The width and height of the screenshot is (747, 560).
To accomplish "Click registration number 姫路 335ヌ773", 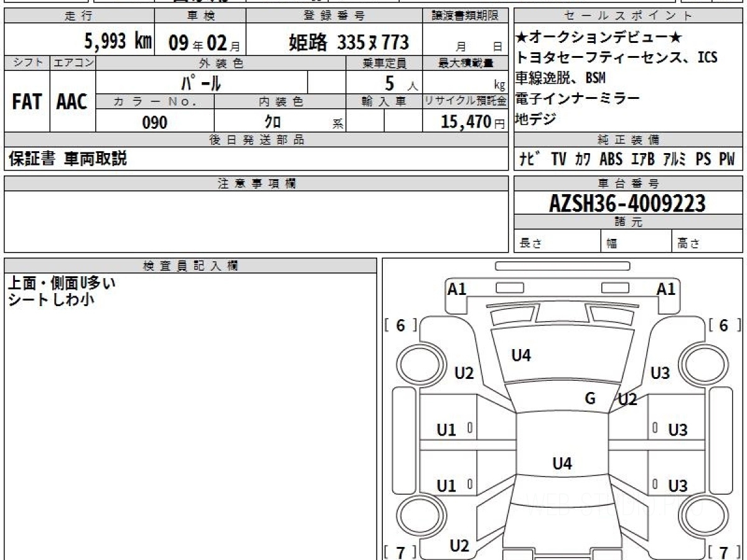I will 349,42.
